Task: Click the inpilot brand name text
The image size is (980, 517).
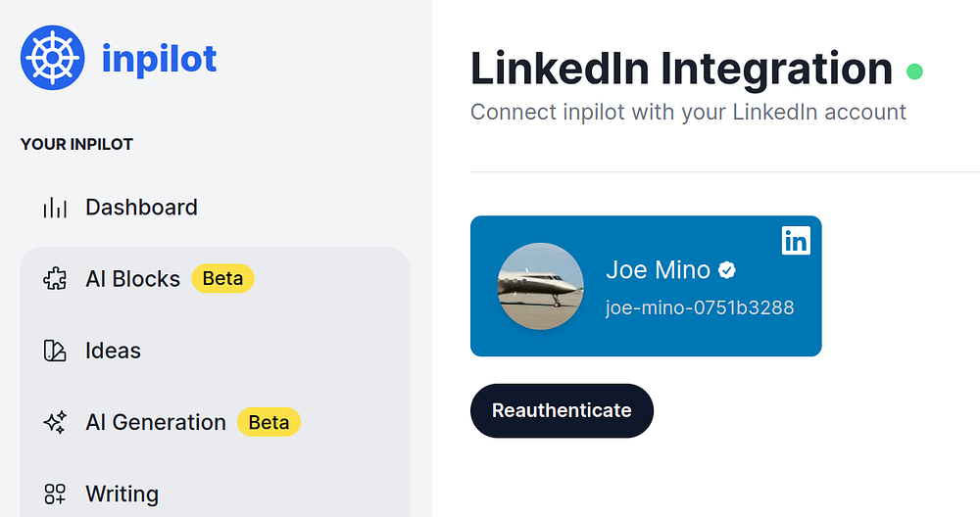Action: coord(159,59)
